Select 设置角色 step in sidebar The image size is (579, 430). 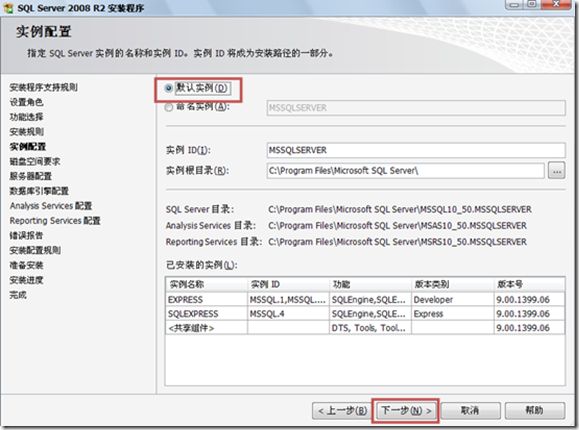point(27,102)
